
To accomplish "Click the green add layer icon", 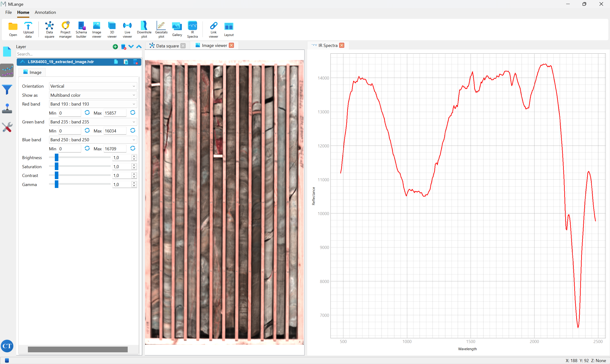I will pos(115,47).
